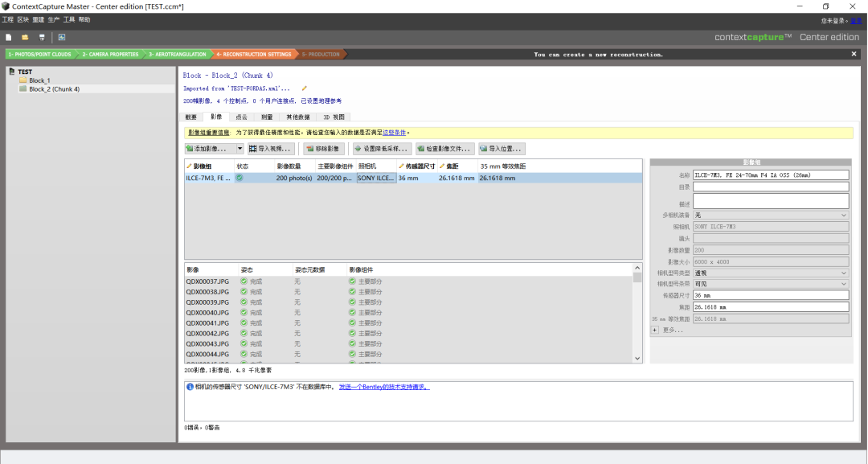Click the 传感器尺寸 column header
868x464 pixels.
coord(417,166)
